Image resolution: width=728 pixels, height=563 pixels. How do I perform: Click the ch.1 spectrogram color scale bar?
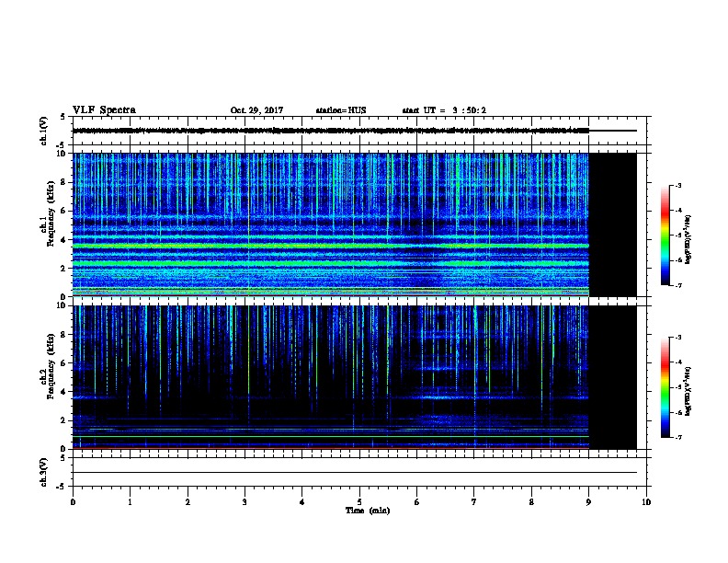pos(665,236)
